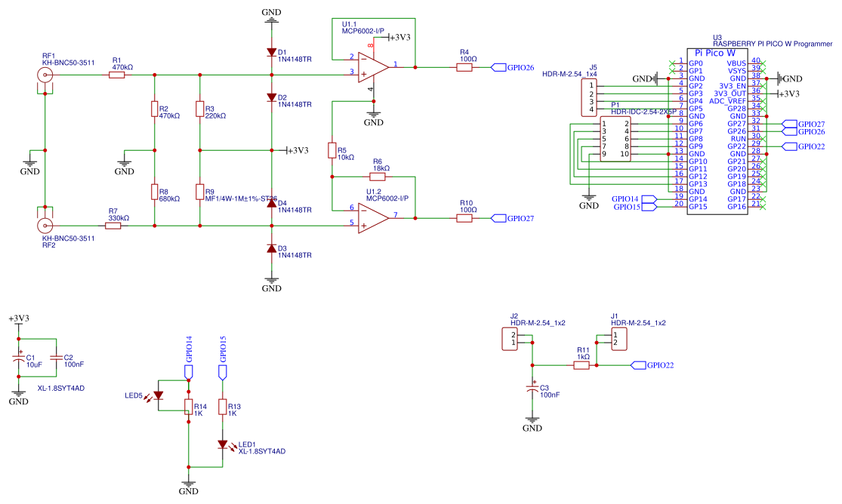Select the R1 470kΩ resistor symbol
The image size is (842, 504).
coord(116,75)
